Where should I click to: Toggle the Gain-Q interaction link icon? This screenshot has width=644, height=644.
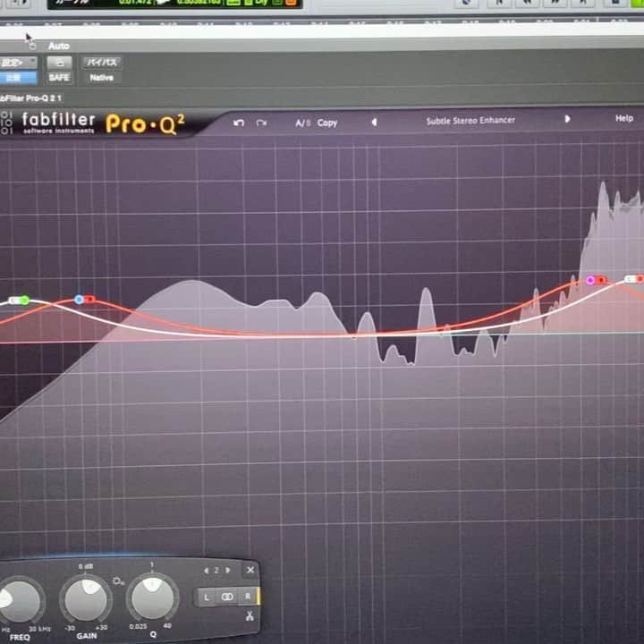(118, 581)
